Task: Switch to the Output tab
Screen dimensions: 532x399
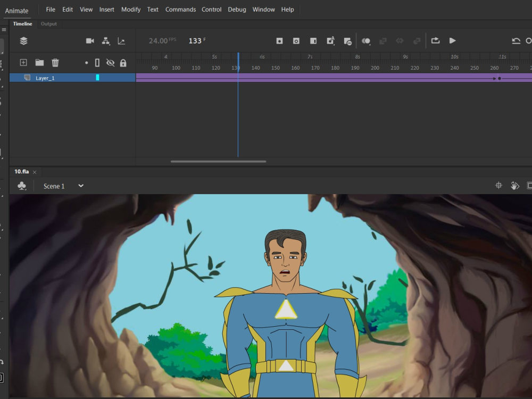Action: [x=49, y=24]
